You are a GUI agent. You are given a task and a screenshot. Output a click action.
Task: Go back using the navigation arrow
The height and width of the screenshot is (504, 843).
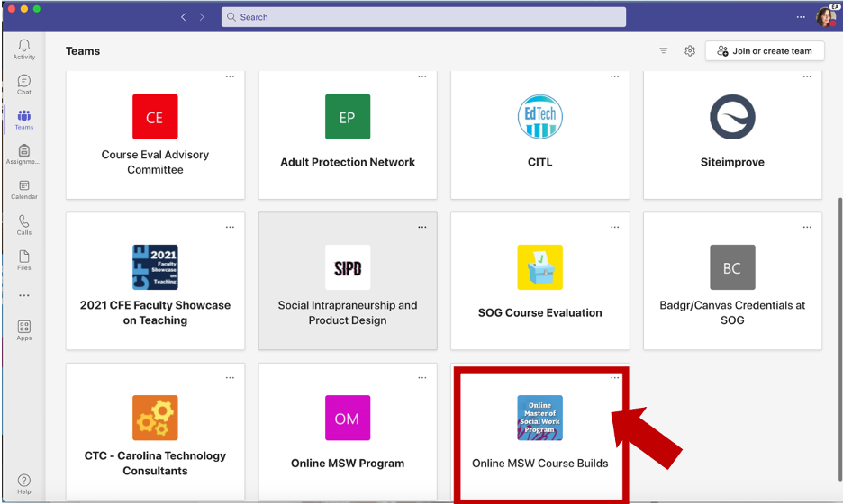coord(184,17)
